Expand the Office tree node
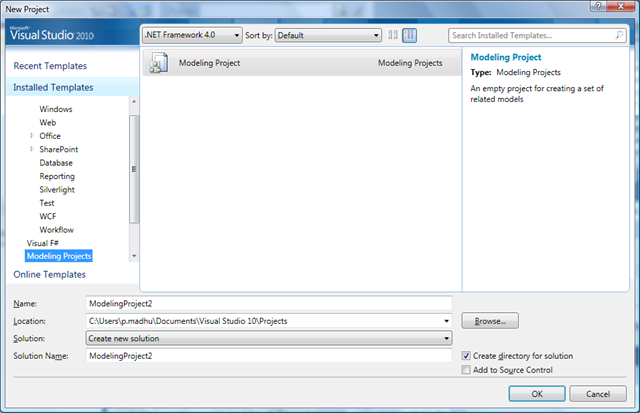The width and height of the screenshot is (640, 413). tap(32, 135)
